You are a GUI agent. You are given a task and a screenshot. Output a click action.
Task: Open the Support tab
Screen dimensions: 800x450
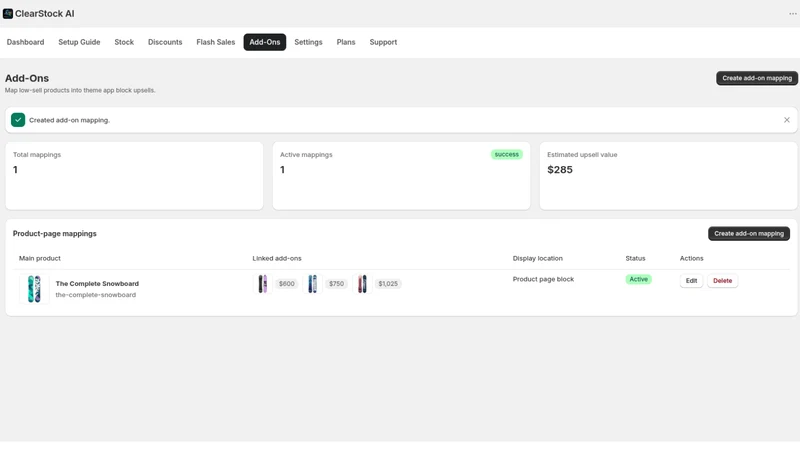[383, 42]
